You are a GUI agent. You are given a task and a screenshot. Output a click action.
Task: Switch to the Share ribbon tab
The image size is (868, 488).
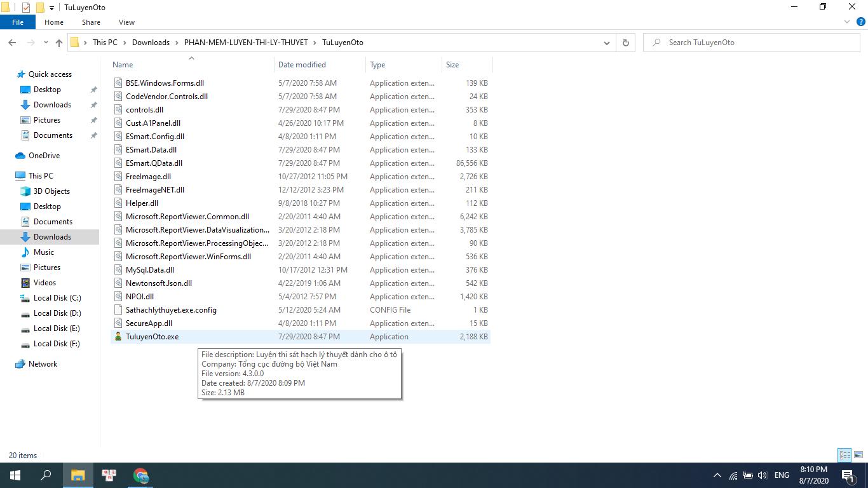click(x=91, y=22)
